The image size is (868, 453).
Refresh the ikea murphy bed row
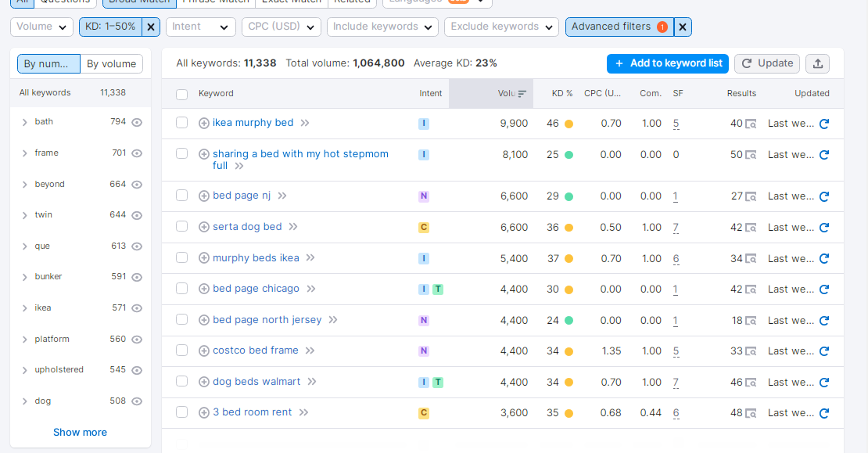click(x=823, y=124)
